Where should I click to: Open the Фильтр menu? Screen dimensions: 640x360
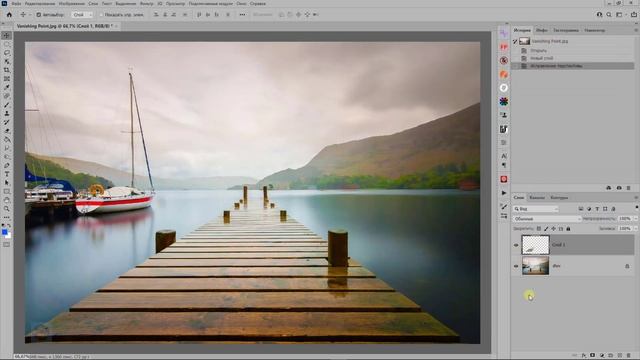click(x=147, y=4)
